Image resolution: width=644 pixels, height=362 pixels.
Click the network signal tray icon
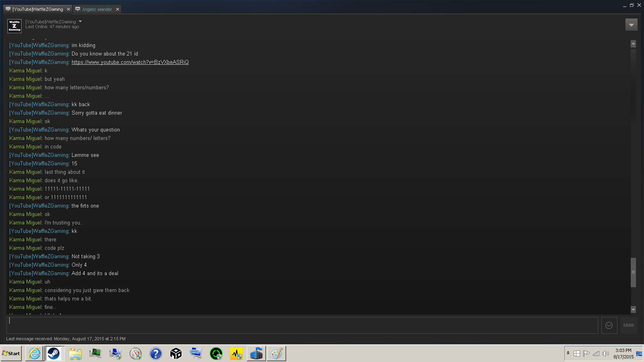tap(596, 354)
